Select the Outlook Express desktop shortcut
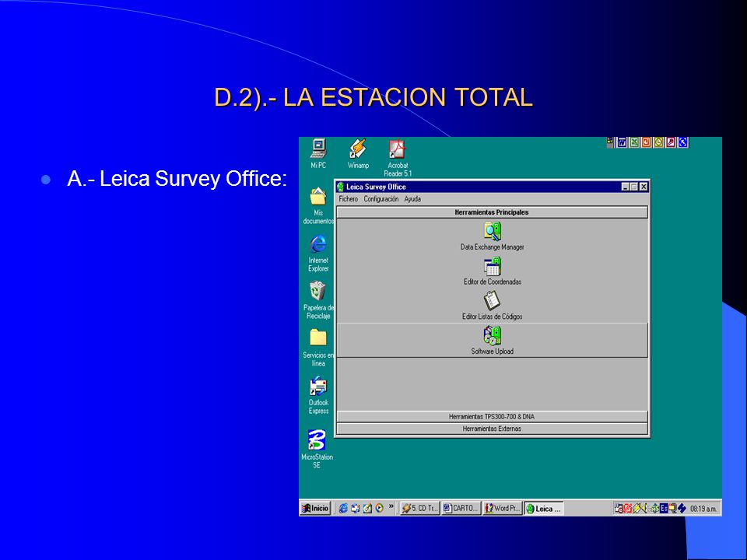The image size is (747, 560). 318,396
